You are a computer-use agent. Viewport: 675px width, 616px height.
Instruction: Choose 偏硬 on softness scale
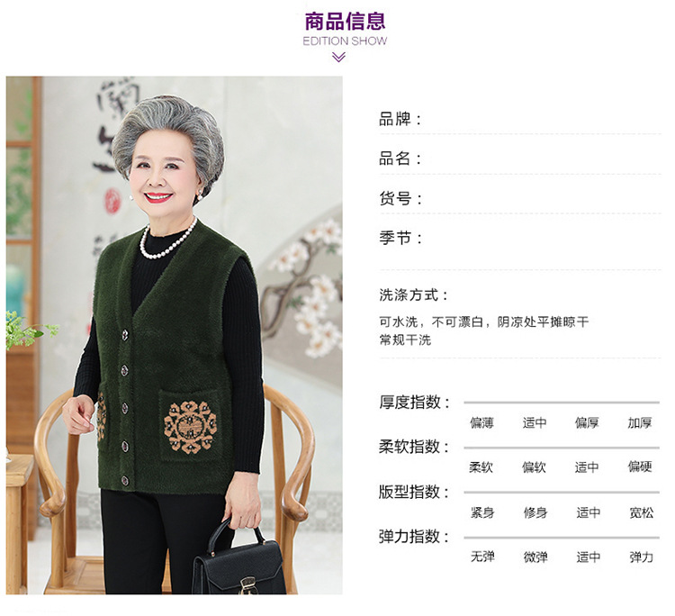(x=640, y=467)
